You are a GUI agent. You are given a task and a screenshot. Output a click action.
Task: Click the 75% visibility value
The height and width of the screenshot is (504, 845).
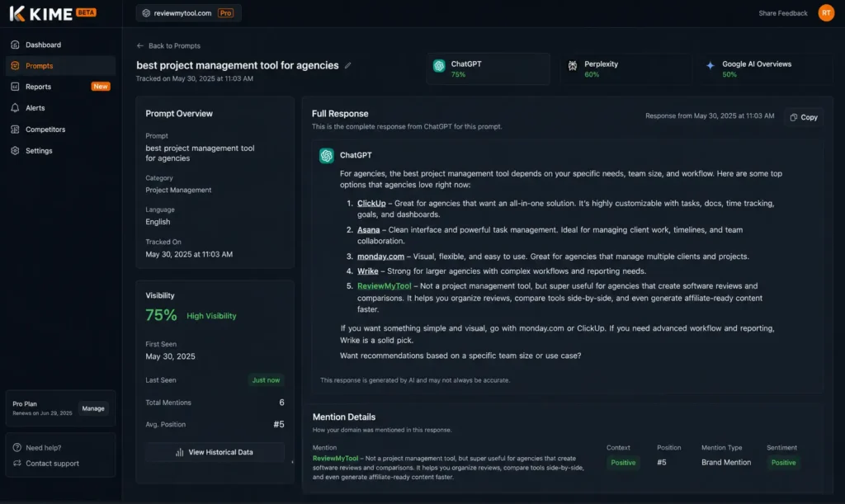coord(161,315)
